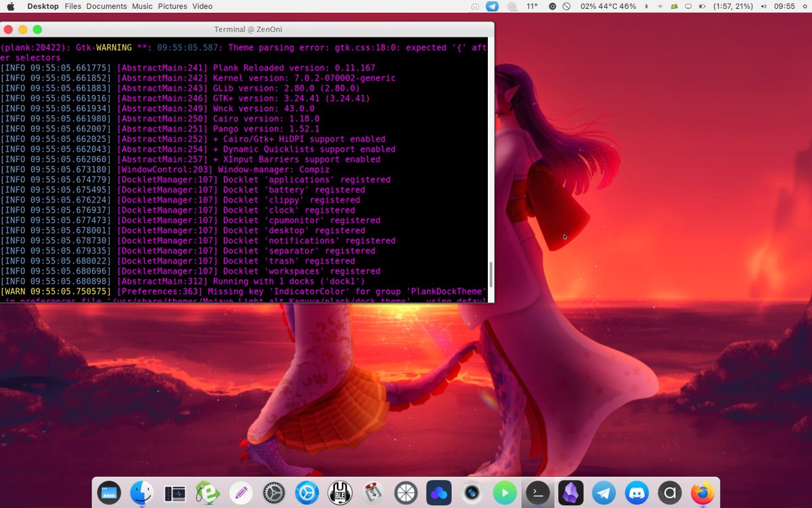
Task: Open the green E tag app in dock
Action: pos(208,492)
